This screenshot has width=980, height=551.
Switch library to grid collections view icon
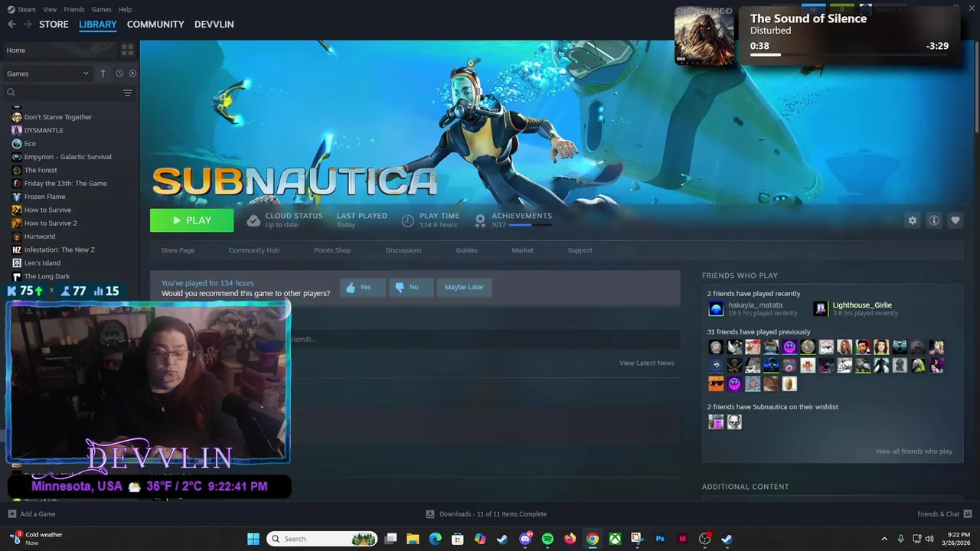coord(127,50)
